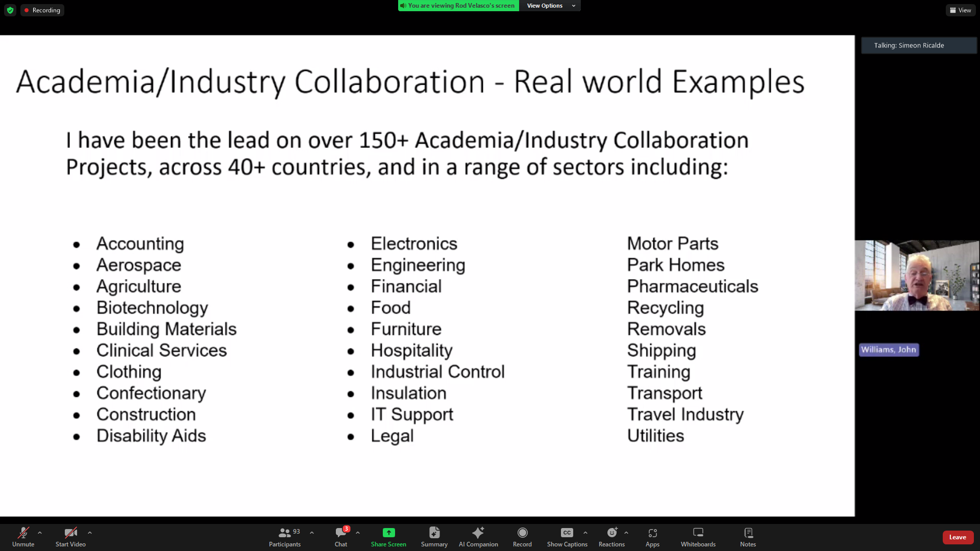980x551 pixels.
Task: Open meeting Notes
Action: [748, 537]
